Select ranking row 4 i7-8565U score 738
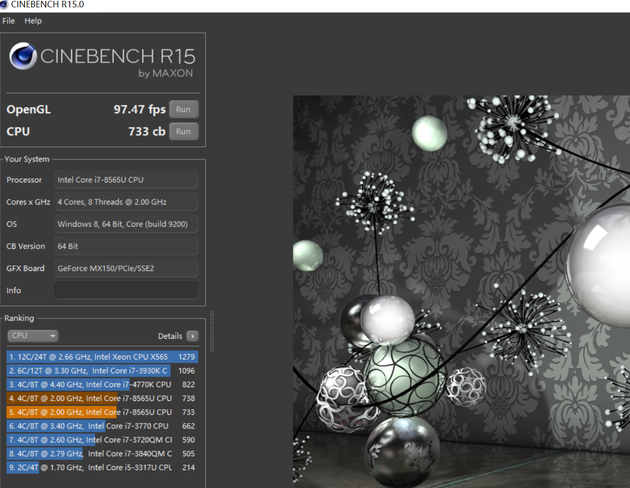Viewport: 630px width, 488px height. (x=102, y=398)
